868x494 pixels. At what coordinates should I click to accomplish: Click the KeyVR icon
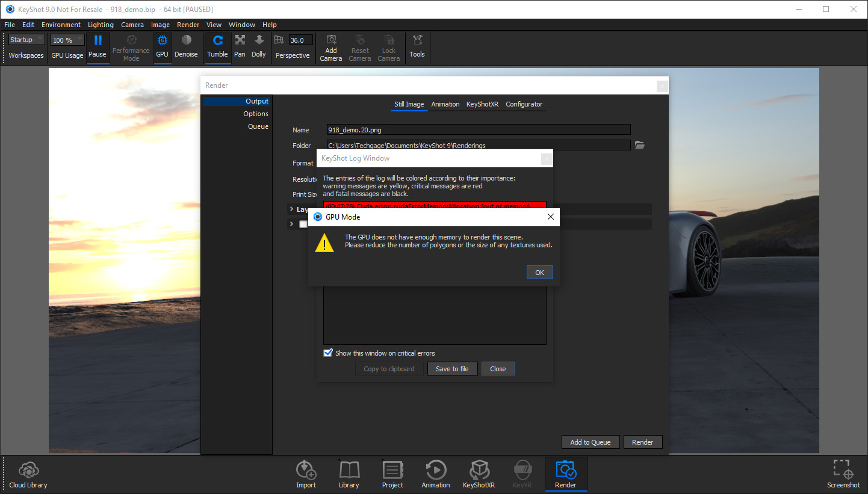(x=522, y=469)
